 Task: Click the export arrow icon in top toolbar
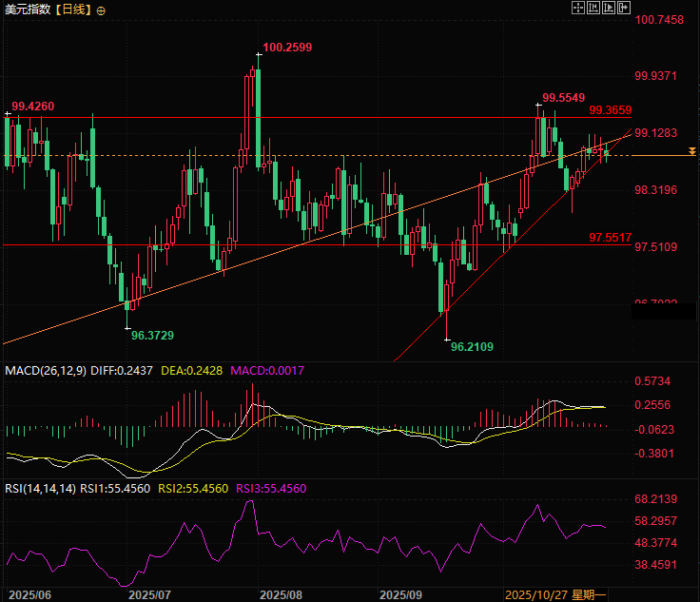624,8
